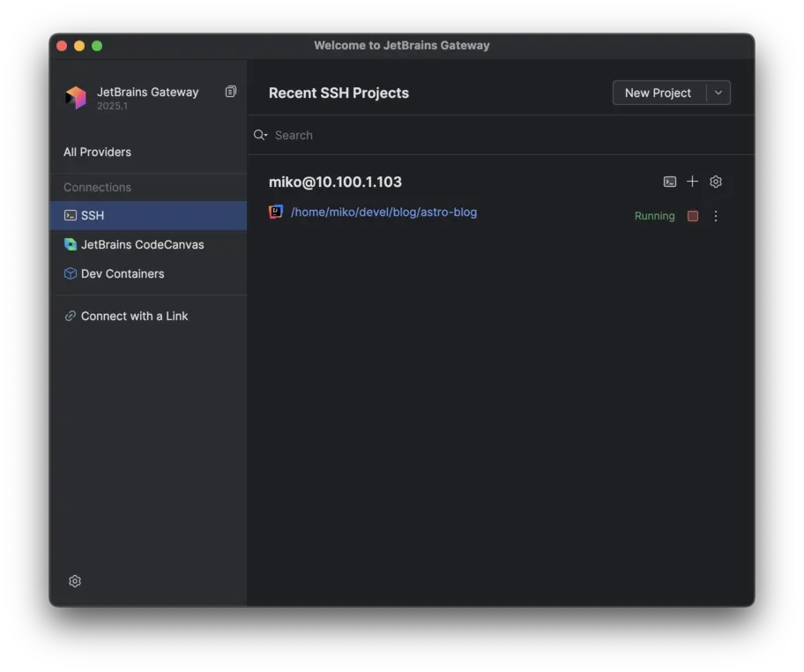Click the Dev Containers box icon

tap(71, 274)
